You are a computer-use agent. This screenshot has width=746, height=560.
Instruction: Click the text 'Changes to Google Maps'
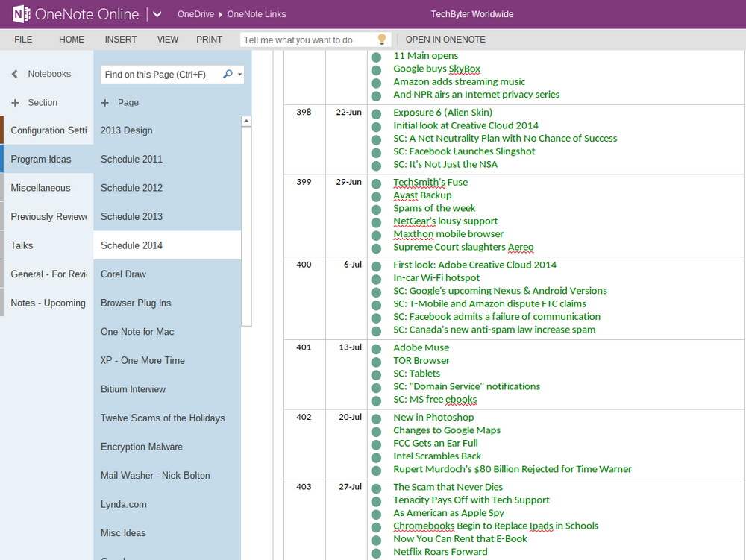[x=447, y=430]
